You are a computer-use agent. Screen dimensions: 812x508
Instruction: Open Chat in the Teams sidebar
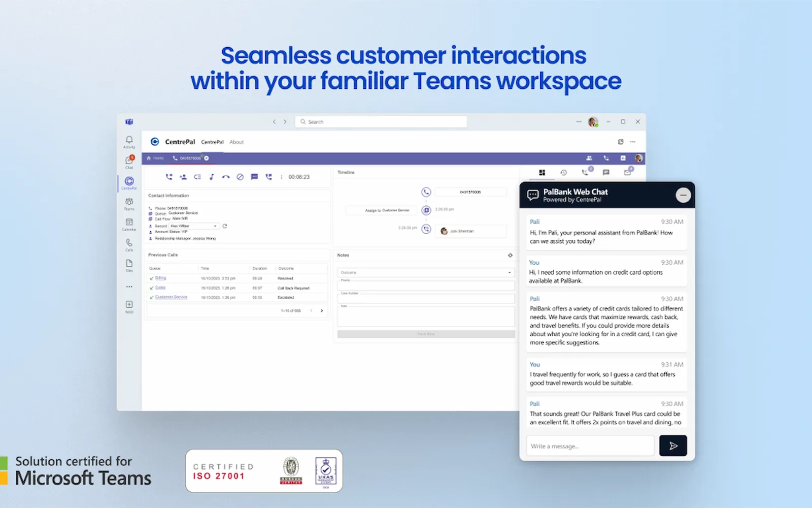tap(129, 162)
